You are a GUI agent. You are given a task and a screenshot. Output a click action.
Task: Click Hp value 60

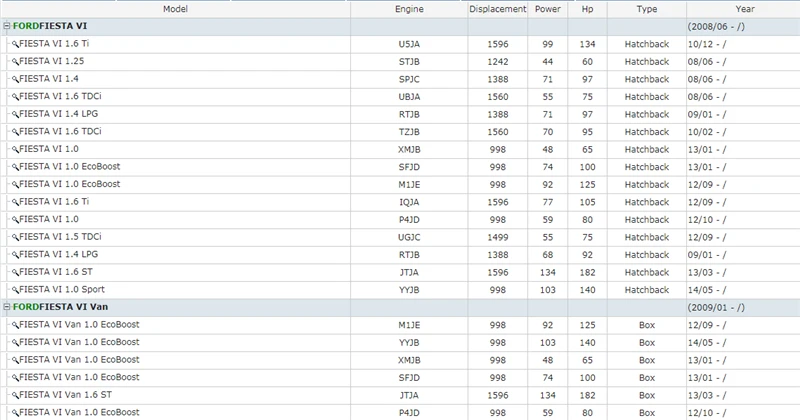click(x=587, y=62)
